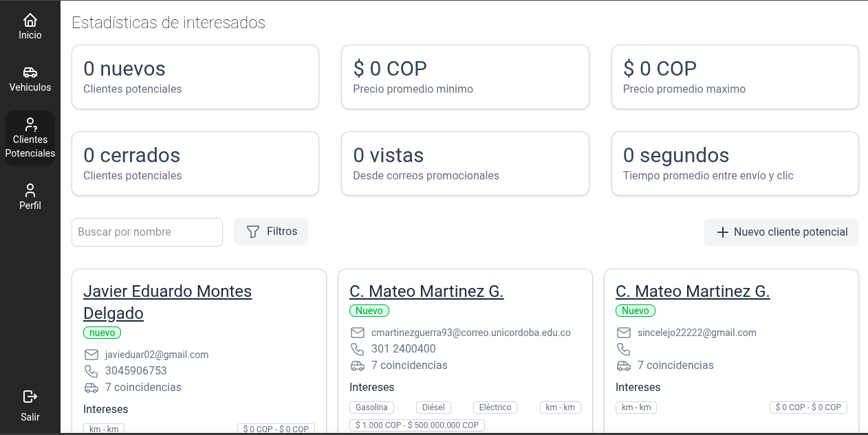This screenshot has width=868, height=435.
Task: Click the Salir logout icon
Action: point(30,397)
